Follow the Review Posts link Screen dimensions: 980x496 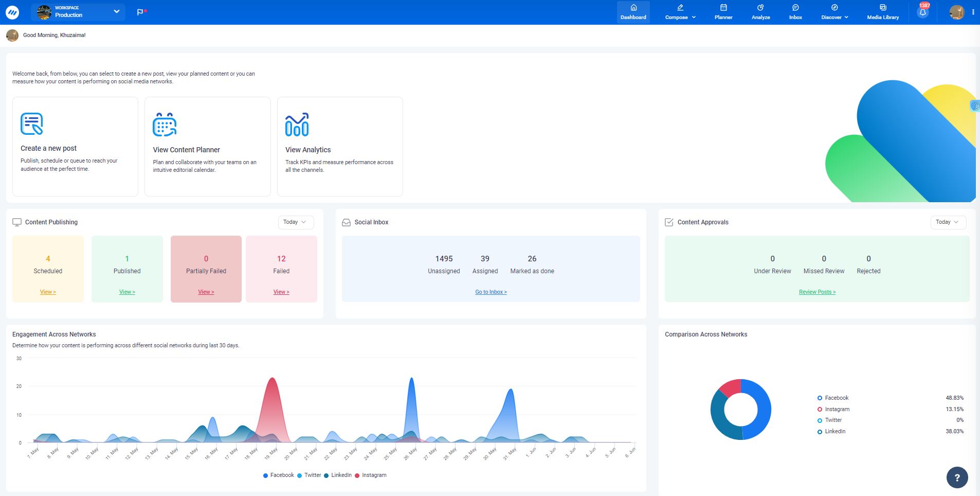pos(817,292)
